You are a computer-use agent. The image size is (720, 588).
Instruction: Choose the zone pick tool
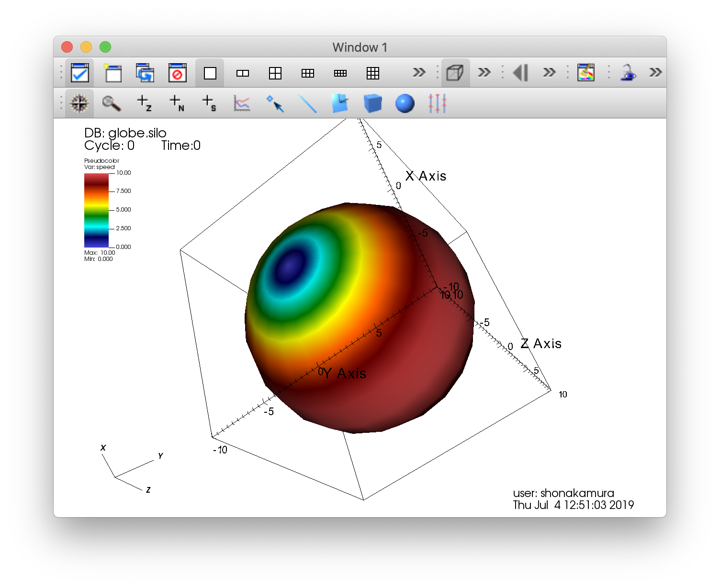[x=144, y=103]
